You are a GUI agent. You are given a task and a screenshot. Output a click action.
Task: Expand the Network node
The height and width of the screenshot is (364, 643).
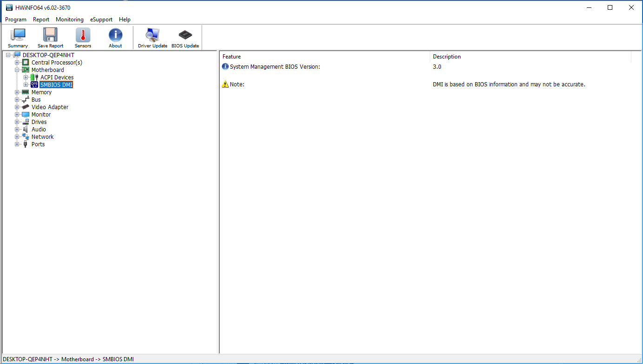[x=17, y=137]
